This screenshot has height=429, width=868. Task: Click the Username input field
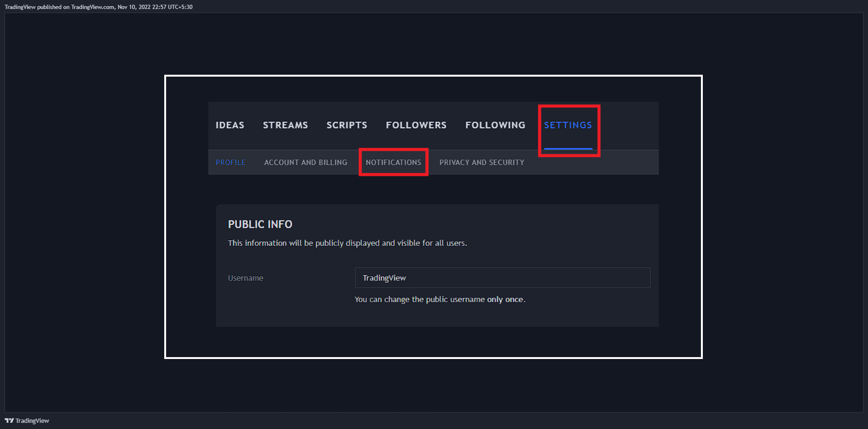(x=503, y=278)
